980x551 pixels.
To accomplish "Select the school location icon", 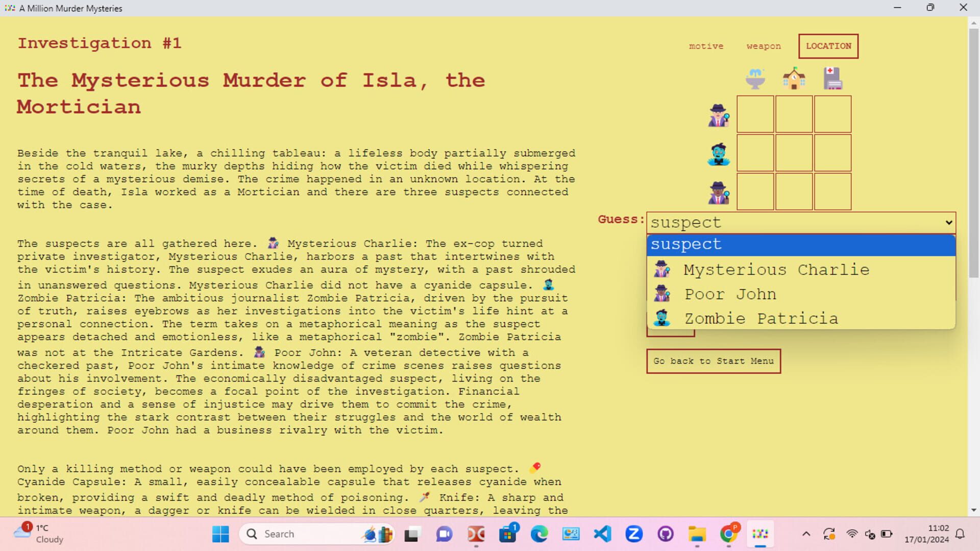I will (x=794, y=78).
